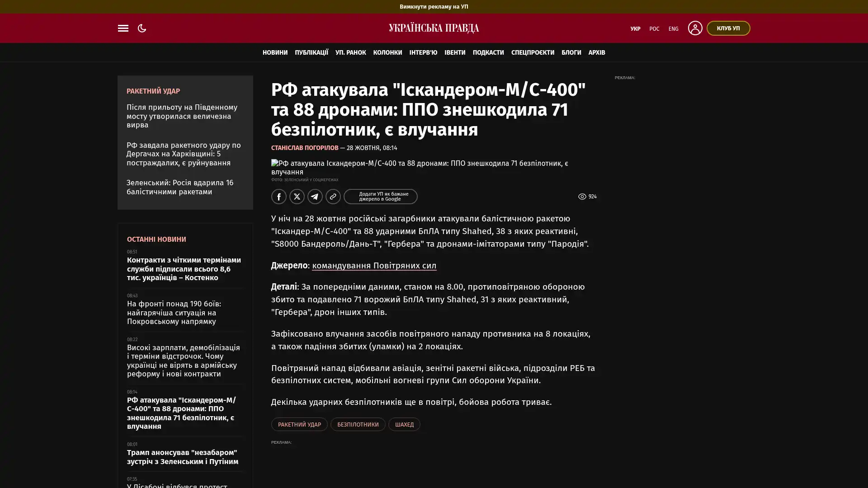
Task: Share article on Facebook
Action: coord(279,197)
